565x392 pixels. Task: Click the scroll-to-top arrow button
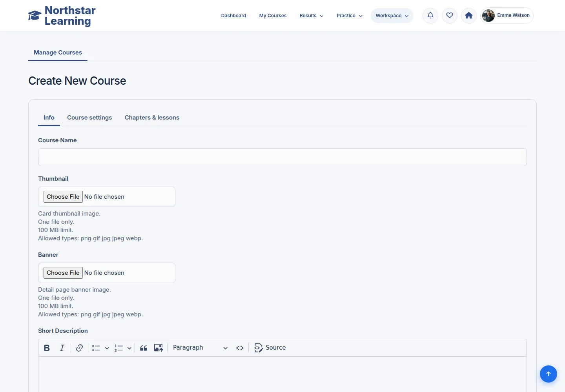[x=549, y=374]
